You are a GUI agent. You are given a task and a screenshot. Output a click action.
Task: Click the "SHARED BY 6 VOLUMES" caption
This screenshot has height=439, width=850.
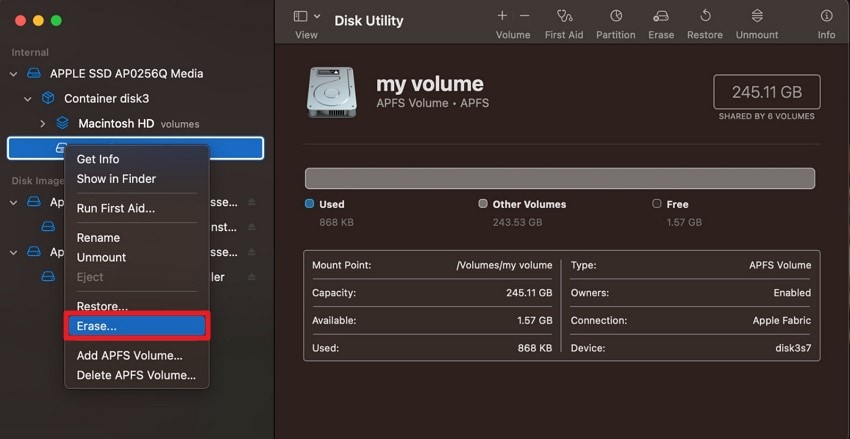(x=767, y=116)
